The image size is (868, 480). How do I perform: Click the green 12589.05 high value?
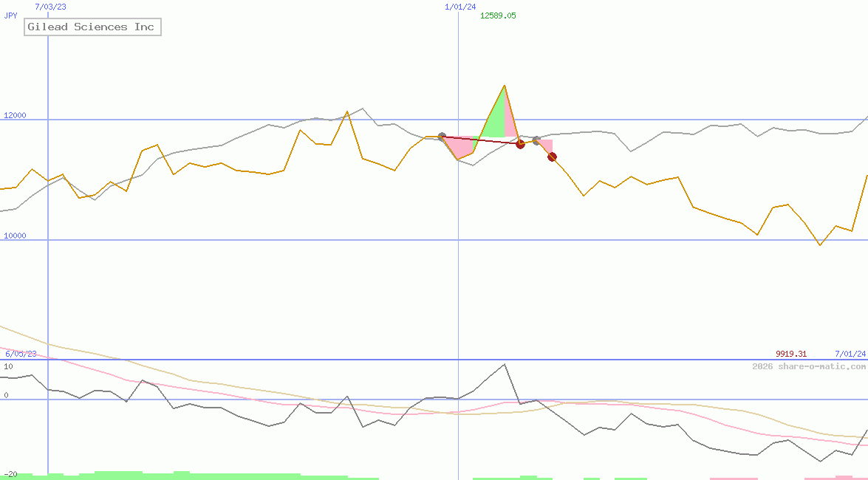coord(498,16)
